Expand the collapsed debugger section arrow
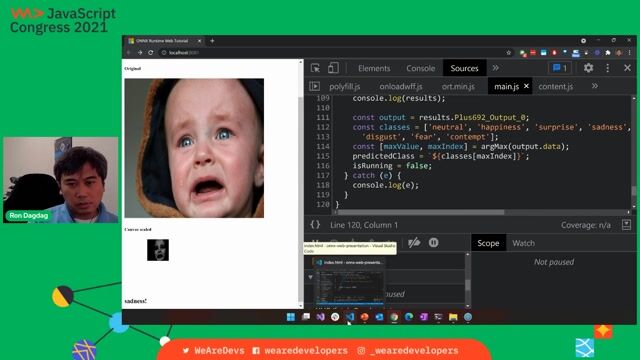This screenshot has width=640, height=360. click(x=311, y=277)
